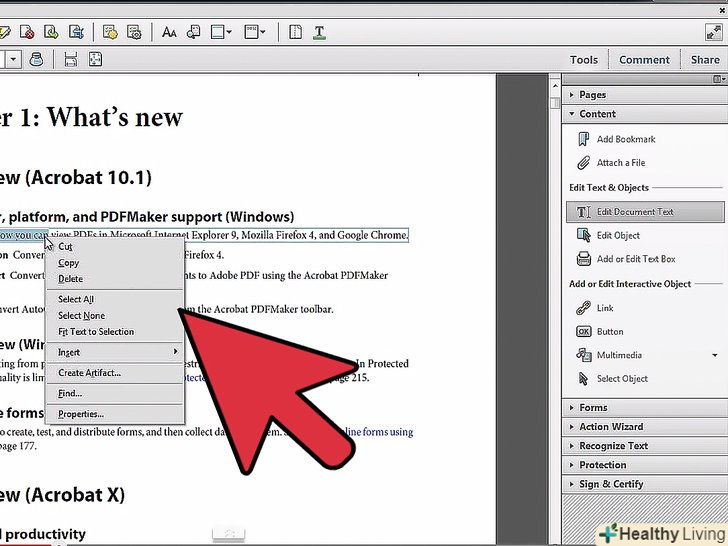Open the zoom level dropdown arrow
The width and height of the screenshot is (728, 546).
[13, 59]
